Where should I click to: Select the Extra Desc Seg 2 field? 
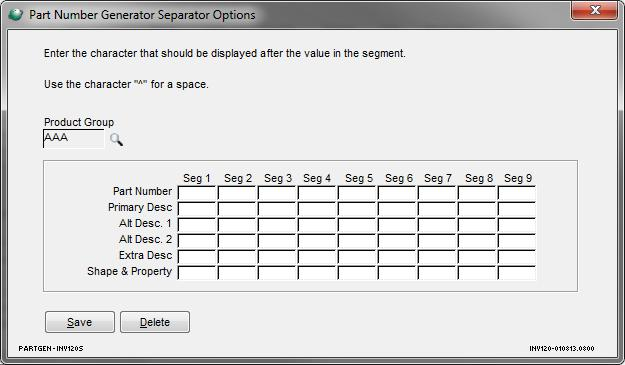237,256
